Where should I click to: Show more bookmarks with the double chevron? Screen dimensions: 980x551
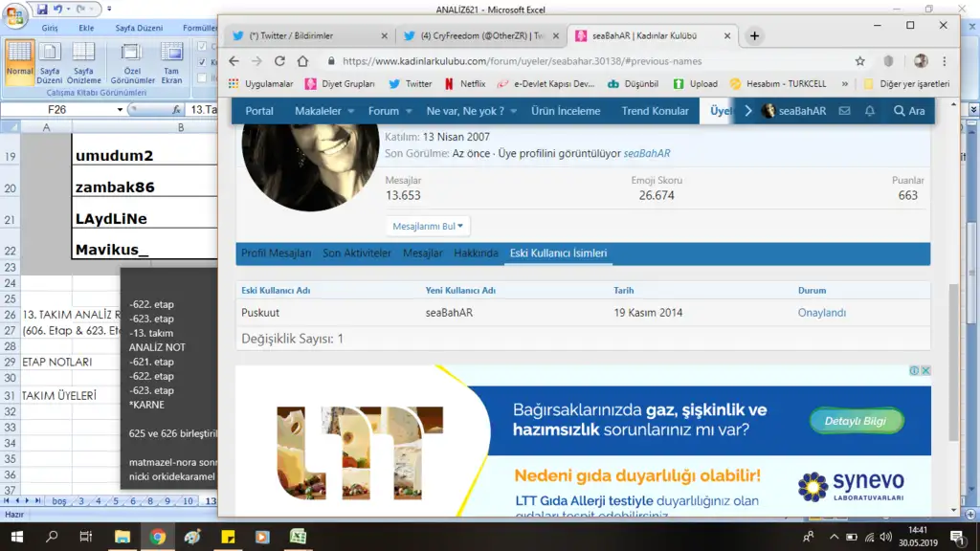coord(845,84)
